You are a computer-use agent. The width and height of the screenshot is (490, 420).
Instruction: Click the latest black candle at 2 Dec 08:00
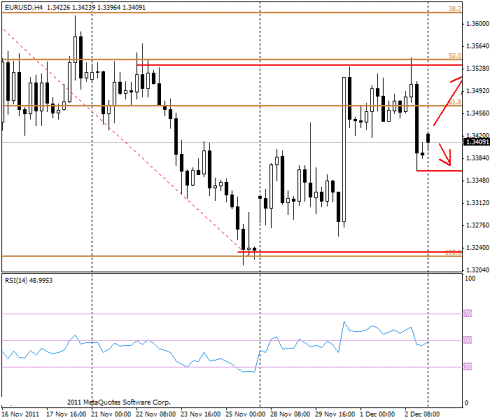point(428,138)
